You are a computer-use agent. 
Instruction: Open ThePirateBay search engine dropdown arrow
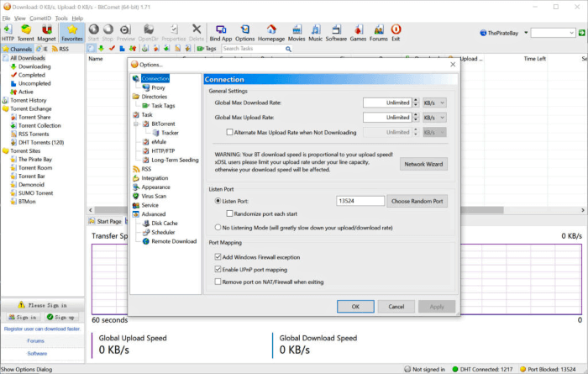coord(526,33)
